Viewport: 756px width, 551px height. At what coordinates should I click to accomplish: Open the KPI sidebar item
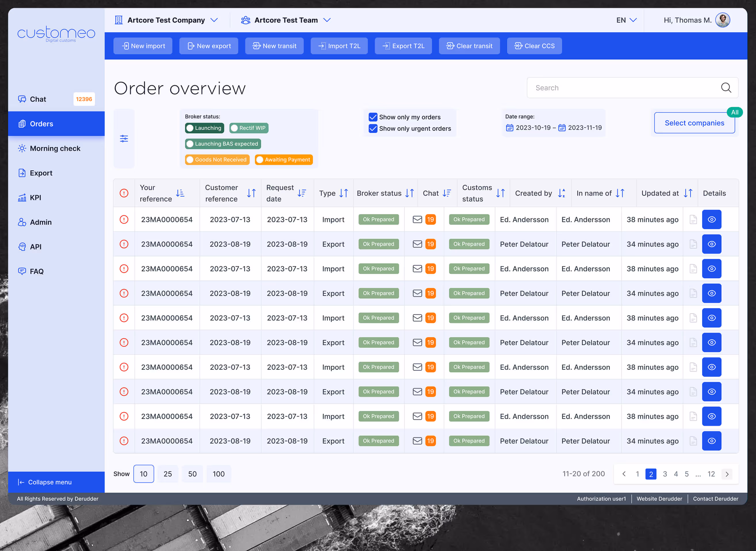(35, 198)
